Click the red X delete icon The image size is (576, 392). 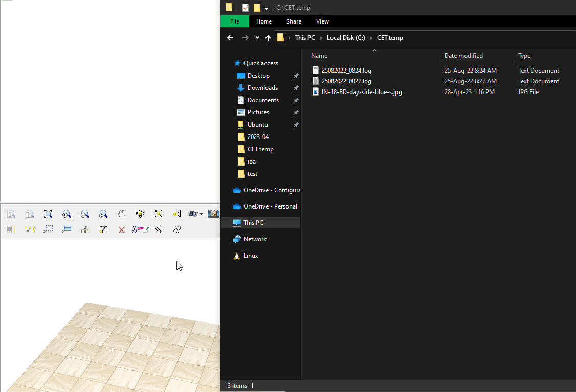[x=122, y=230]
